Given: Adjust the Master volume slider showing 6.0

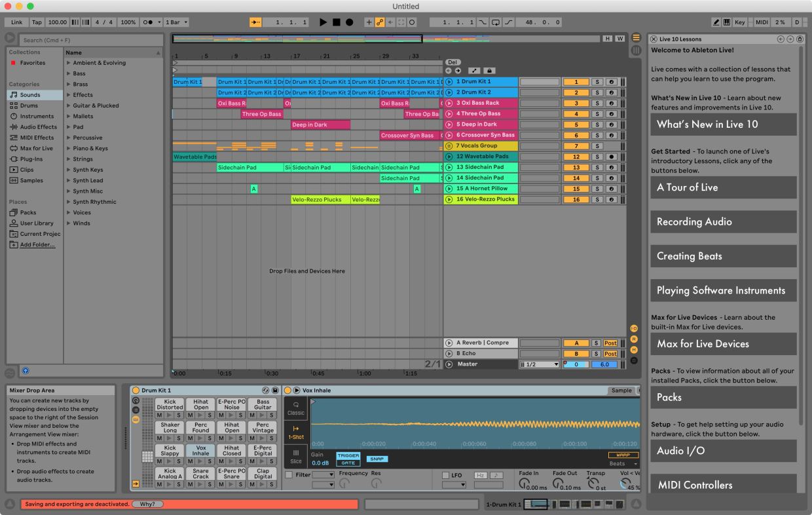Looking at the screenshot, I should pyautogui.click(x=604, y=364).
